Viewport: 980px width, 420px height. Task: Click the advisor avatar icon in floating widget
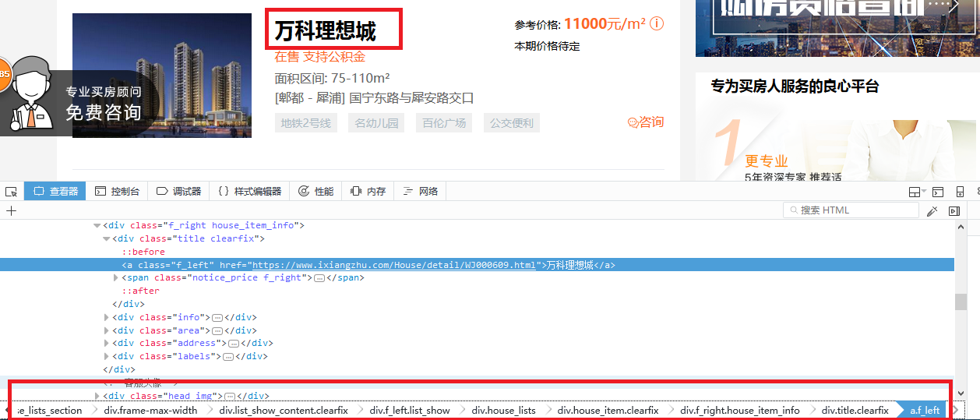tap(31, 94)
